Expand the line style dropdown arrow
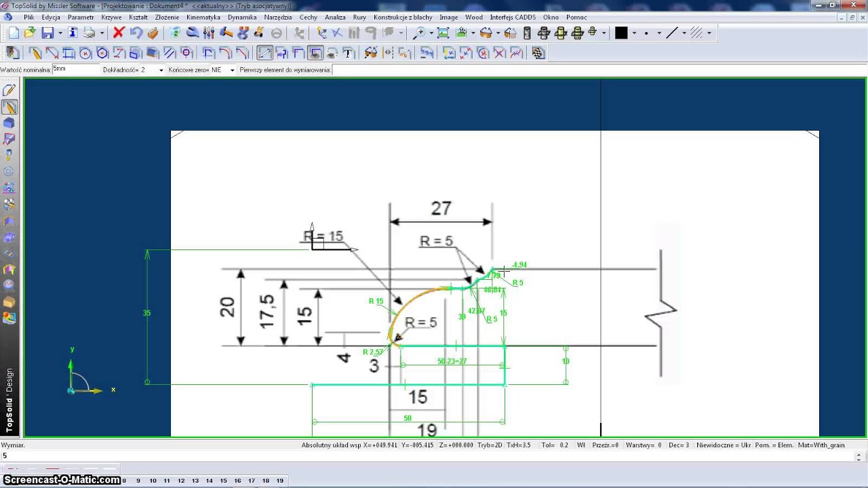Screen dimensions: 868x488 [684, 33]
